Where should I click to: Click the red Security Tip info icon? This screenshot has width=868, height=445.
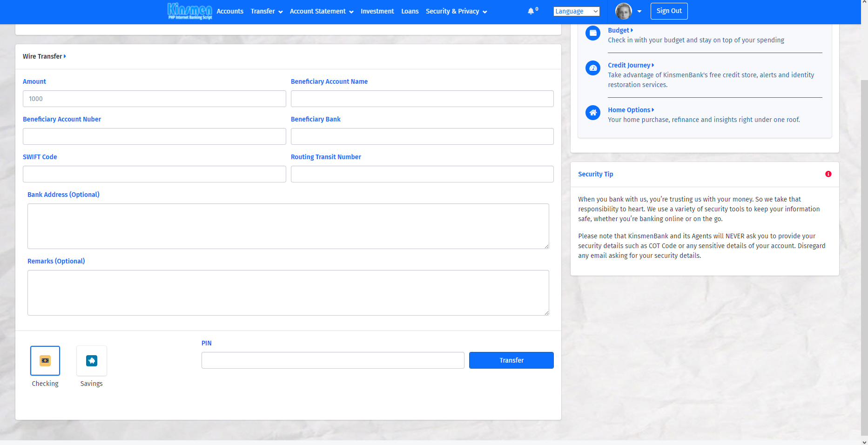click(x=828, y=174)
